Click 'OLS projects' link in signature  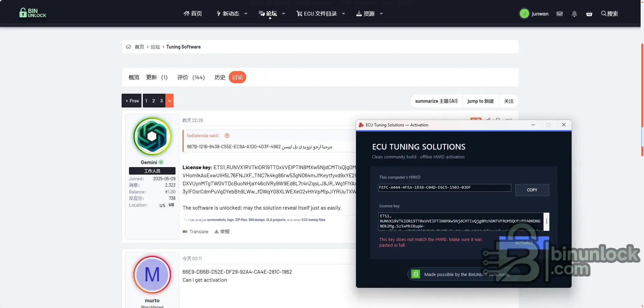[x=276, y=220]
